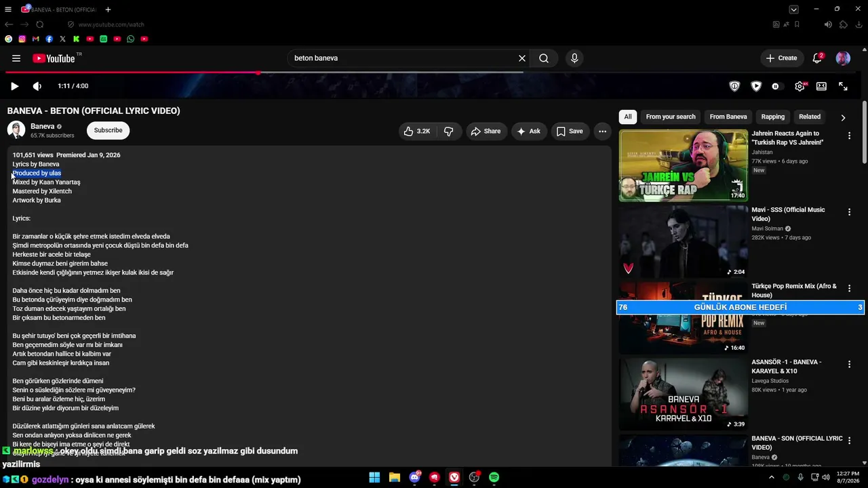Like the video
This screenshot has width=868, height=488.
(416, 131)
